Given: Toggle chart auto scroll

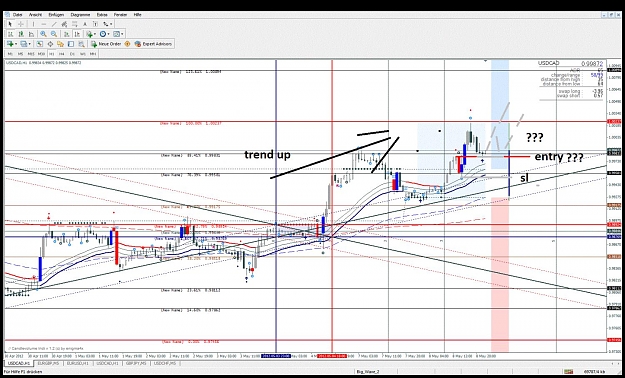Looking at the screenshot, I should click(x=67, y=34).
